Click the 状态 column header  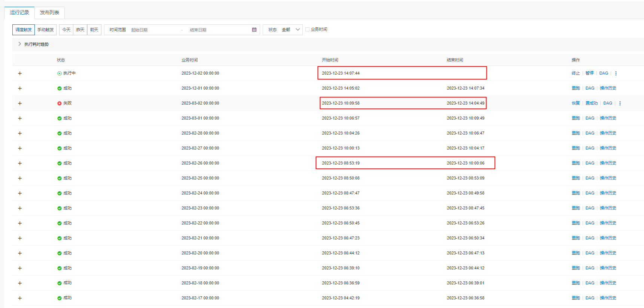pos(61,60)
